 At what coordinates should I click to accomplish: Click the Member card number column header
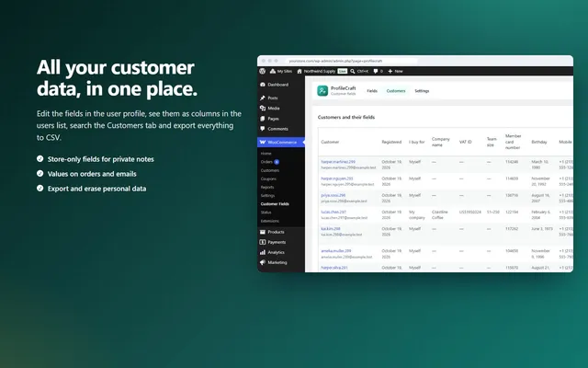pos(513,142)
